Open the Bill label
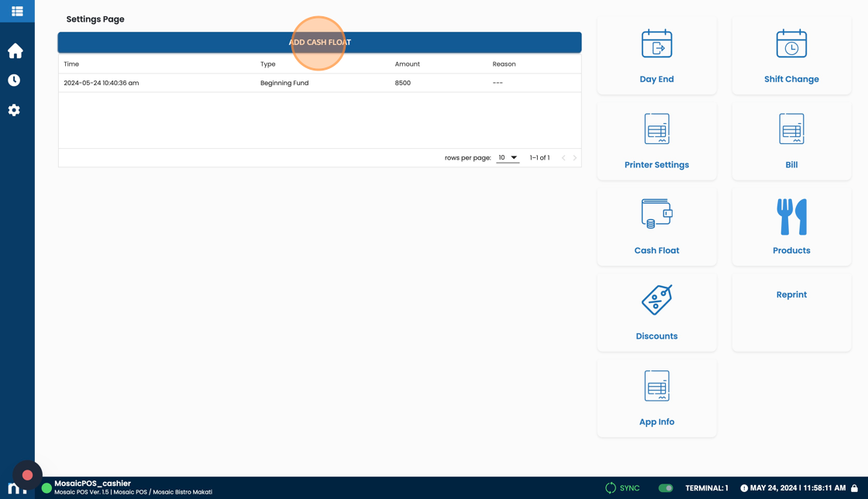 coord(791,165)
